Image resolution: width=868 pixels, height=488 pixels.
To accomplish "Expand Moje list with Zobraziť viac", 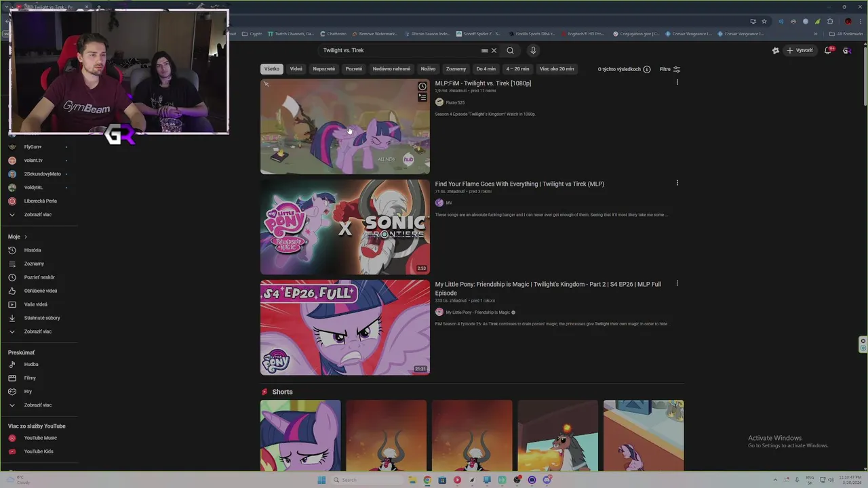I will pyautogui.click(x=39, y=331).
